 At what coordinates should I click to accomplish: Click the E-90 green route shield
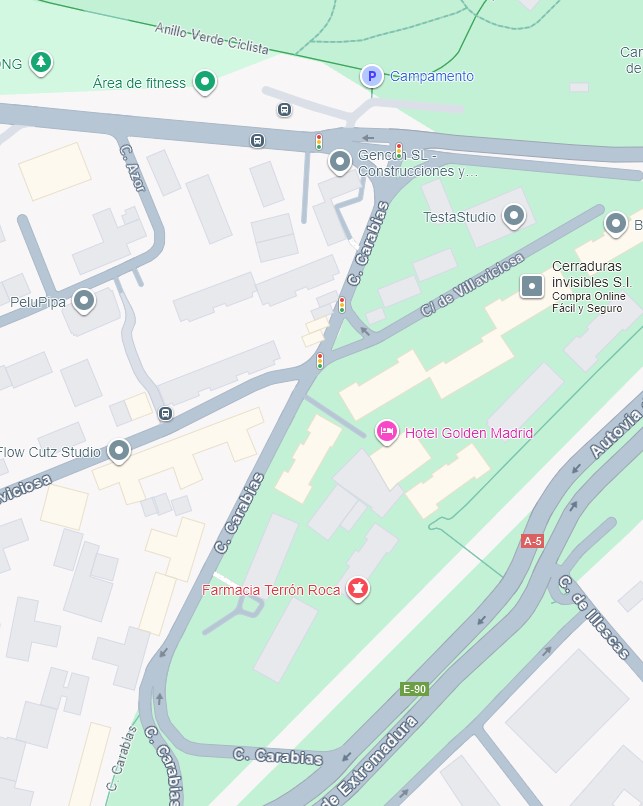tap(414, 689)
